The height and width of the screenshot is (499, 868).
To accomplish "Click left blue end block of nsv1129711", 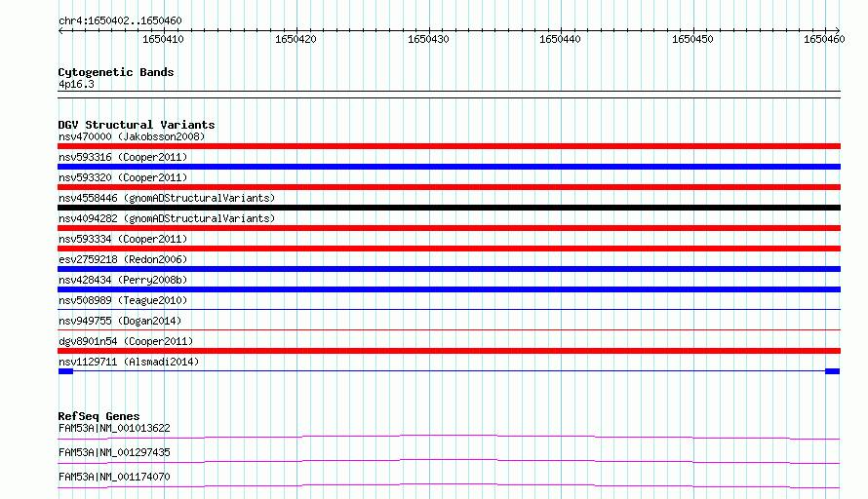I will (66, 371).
